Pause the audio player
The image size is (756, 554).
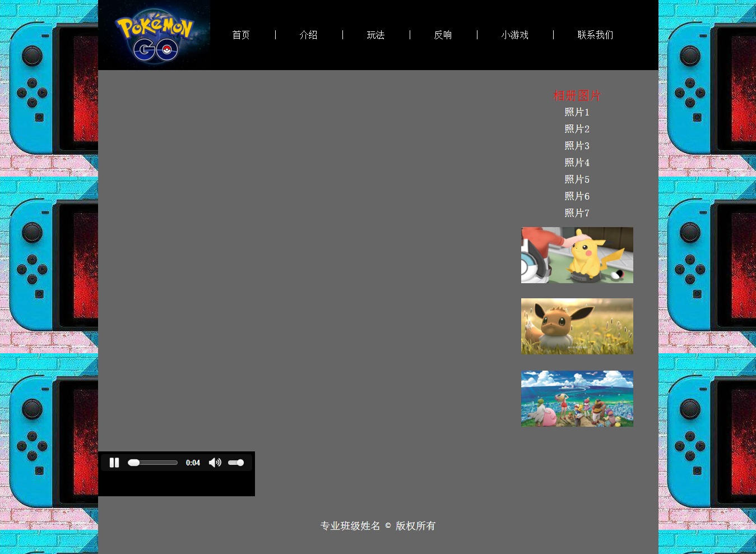114,463
